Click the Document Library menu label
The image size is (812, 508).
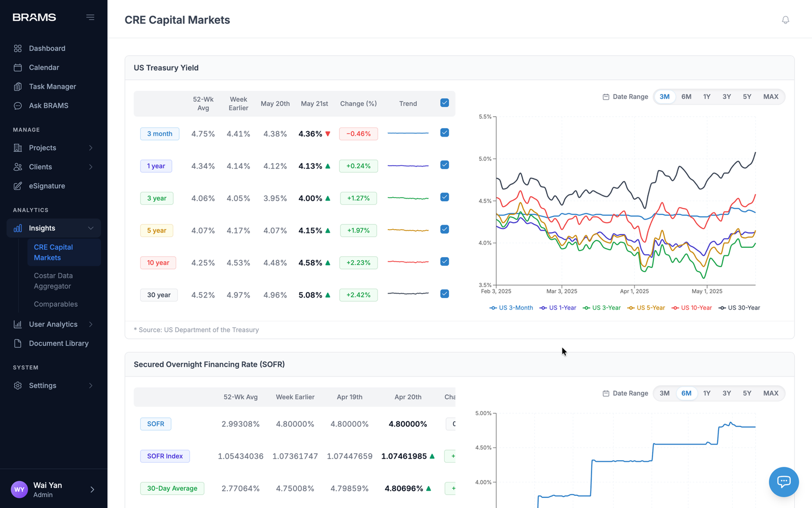tap(59, 343)
